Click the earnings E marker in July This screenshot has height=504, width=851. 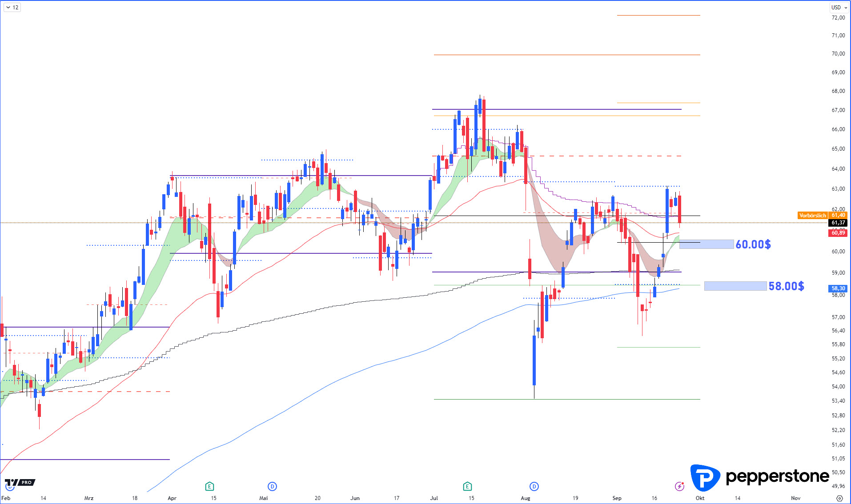pos(467,486)
